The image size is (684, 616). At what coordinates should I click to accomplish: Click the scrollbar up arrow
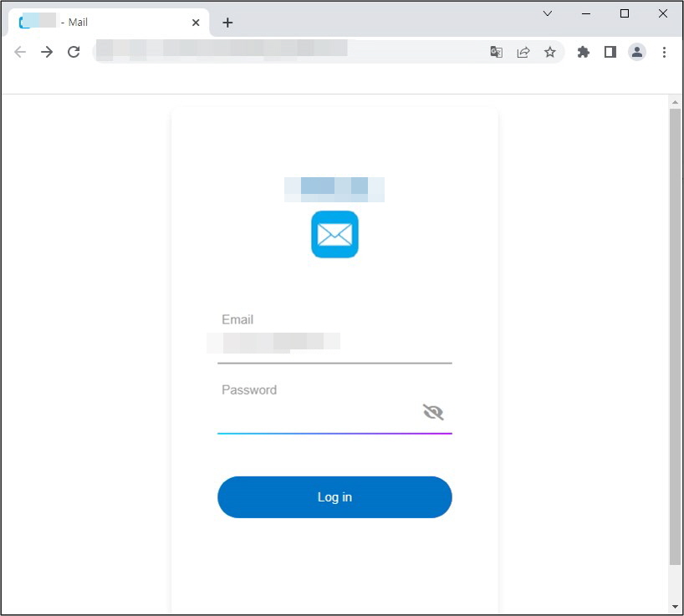click(675, 103)
